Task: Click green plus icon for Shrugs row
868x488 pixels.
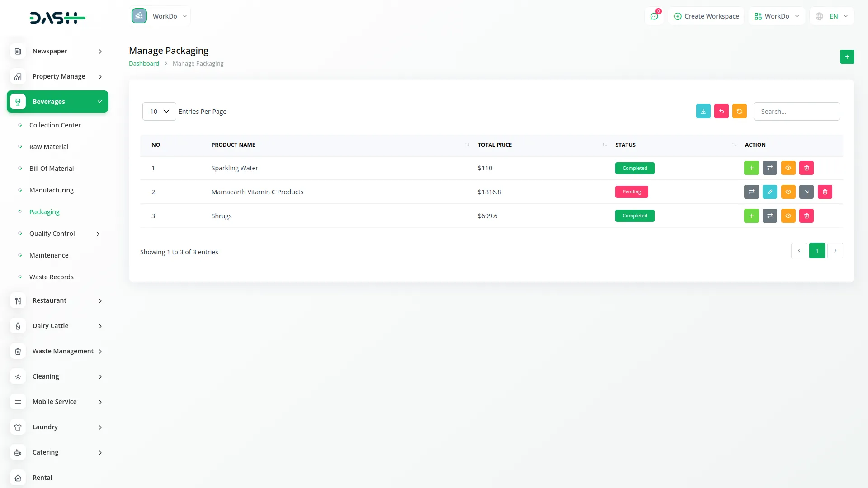Action: [751, 216]
